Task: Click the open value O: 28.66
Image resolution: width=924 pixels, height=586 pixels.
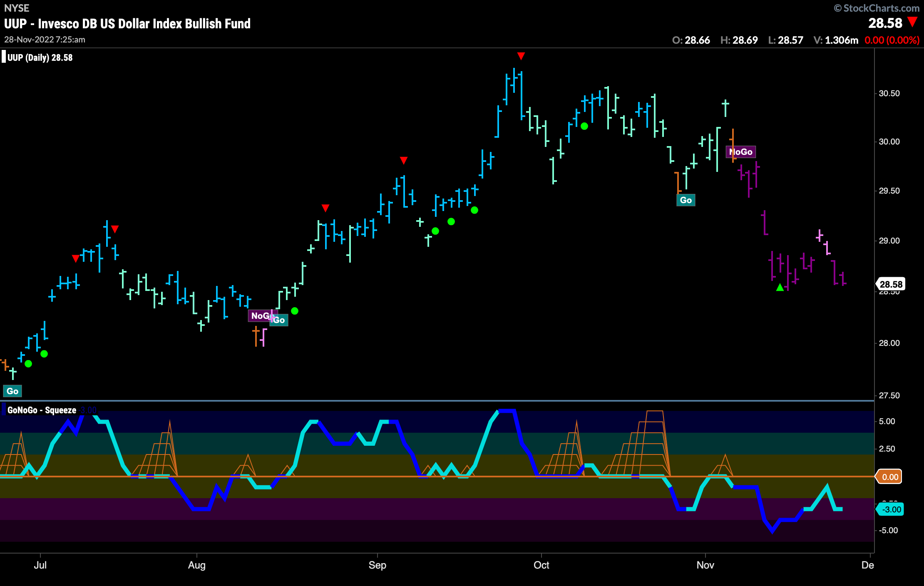Action: click(691, 40)
